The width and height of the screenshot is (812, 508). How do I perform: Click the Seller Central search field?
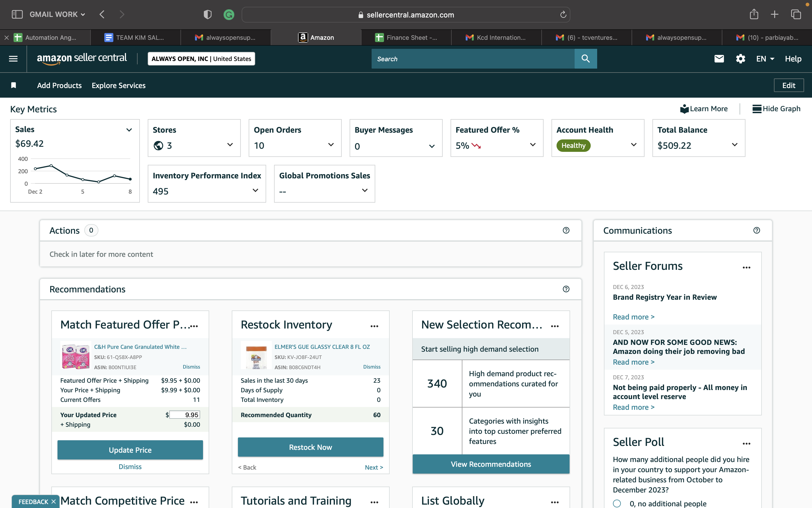click(x=473, y=59)
